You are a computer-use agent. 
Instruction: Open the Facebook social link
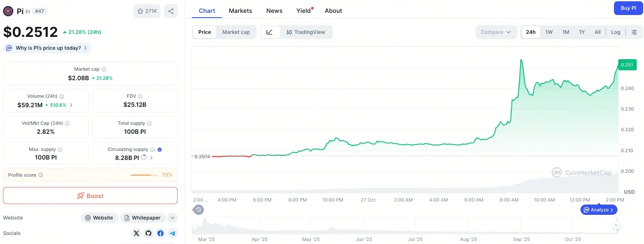[160, 233]
